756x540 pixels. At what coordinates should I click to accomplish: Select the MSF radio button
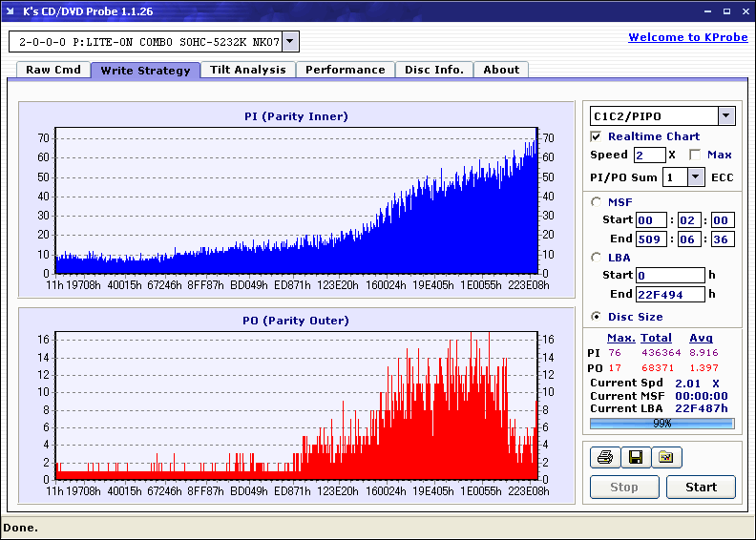point(597,202)
